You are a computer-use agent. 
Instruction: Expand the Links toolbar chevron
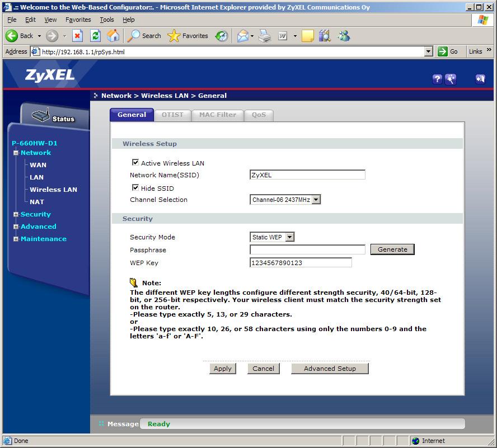click(489, 50)
